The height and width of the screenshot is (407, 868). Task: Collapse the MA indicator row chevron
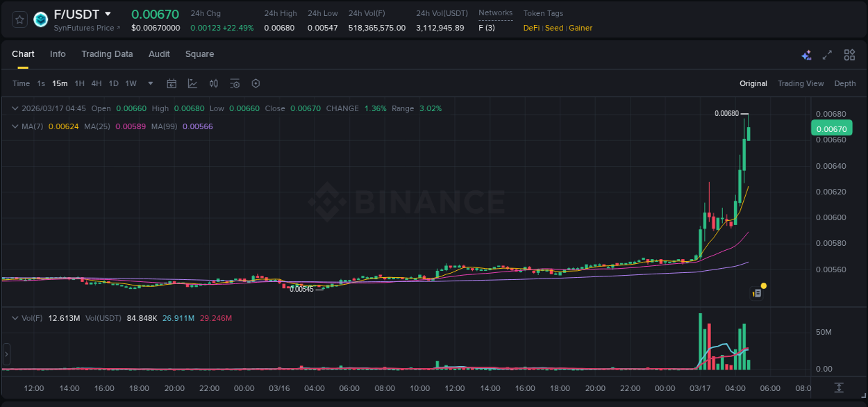point(15,127)
